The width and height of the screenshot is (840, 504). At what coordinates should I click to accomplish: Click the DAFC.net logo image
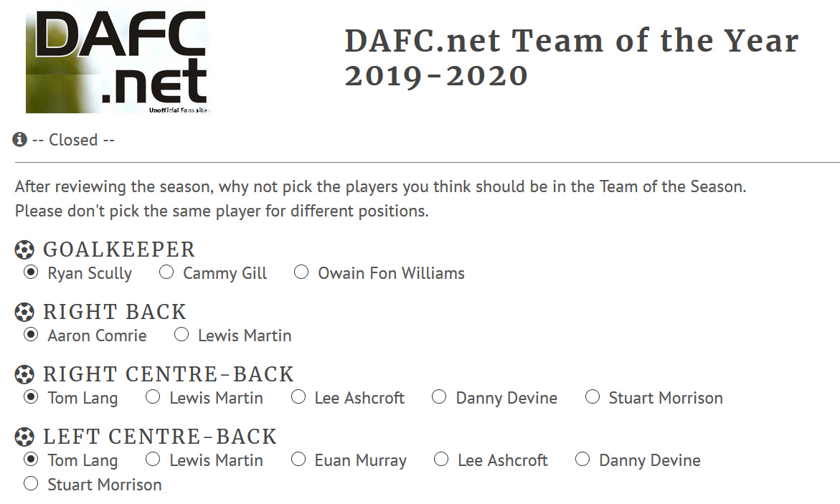click(x=118, y=60)
